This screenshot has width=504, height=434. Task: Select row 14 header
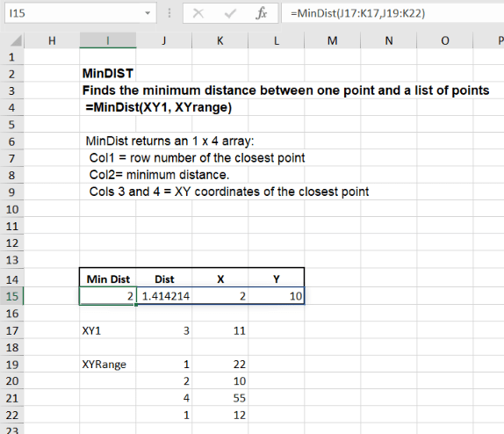12,278
